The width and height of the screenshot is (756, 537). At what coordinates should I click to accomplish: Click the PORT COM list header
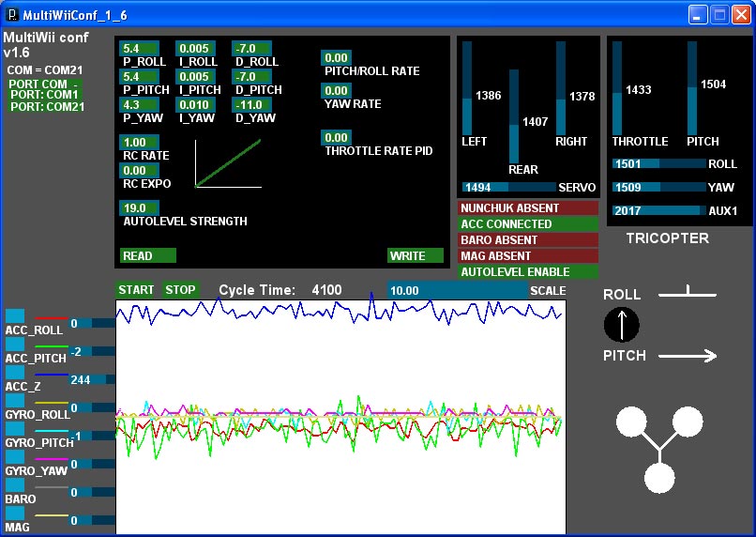coord(45,84)
